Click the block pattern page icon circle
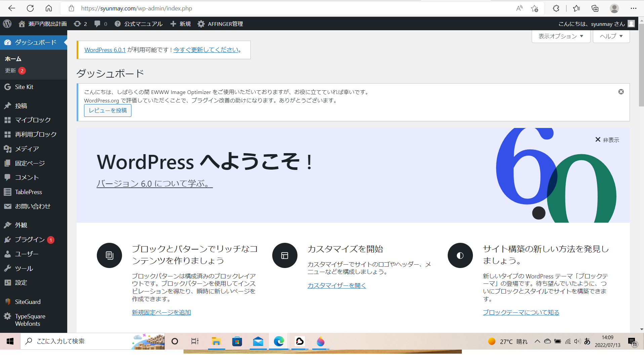 pos(109,255)
